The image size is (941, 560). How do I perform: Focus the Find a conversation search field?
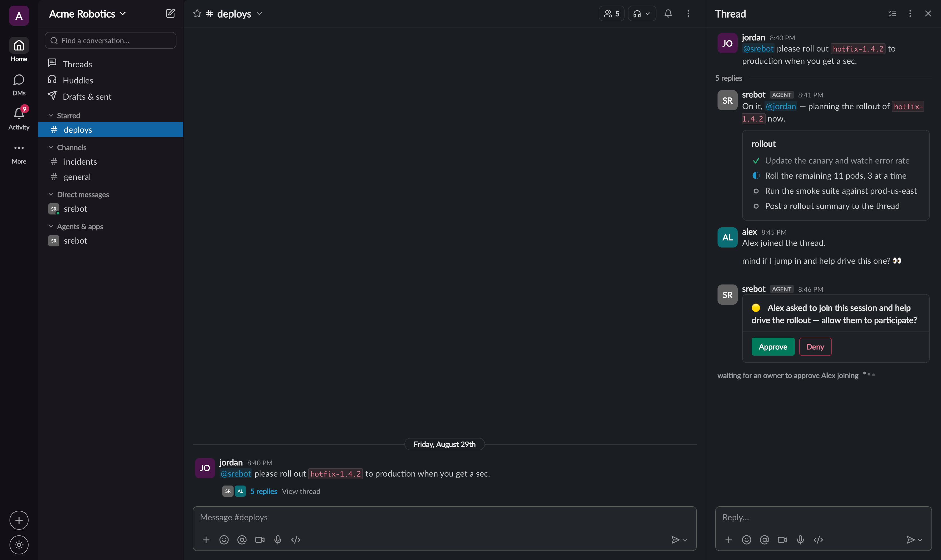[x=111, y=40]
